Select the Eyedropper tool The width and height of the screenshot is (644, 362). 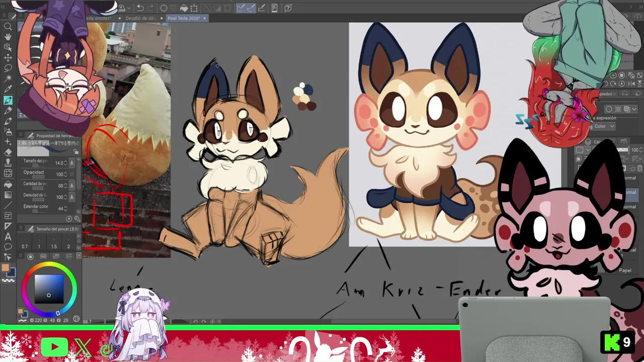tap(8, 89)
